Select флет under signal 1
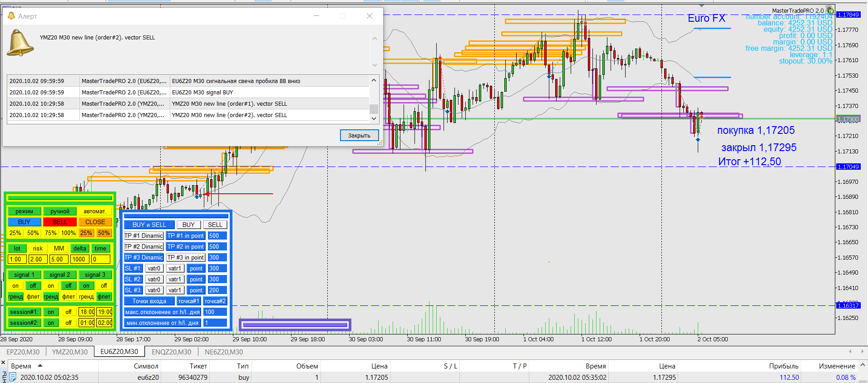 click(33, 297)
